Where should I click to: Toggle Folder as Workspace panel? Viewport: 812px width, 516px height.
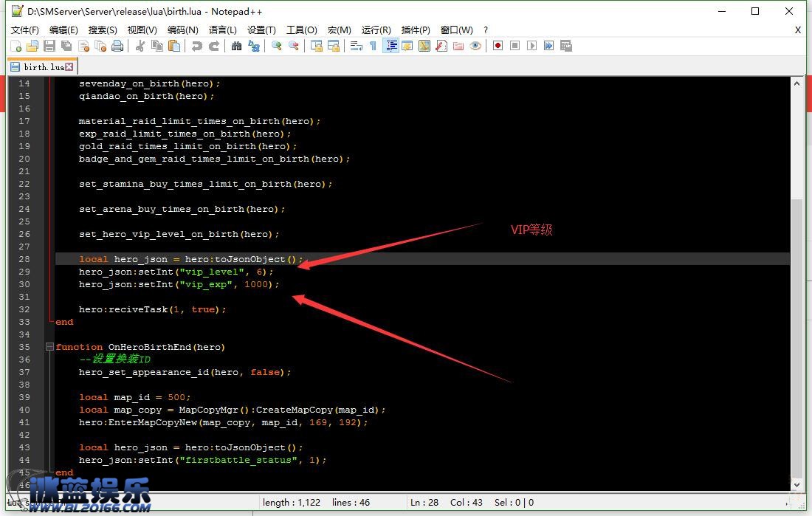coord(458,46)
